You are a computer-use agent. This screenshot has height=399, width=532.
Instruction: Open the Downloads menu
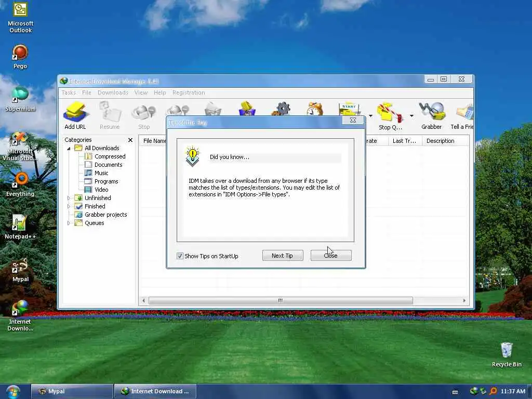pos(113,92)
